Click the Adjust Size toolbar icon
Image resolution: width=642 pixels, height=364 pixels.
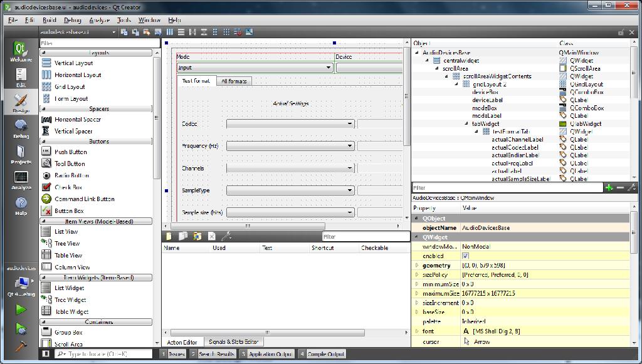tap(249, 32)
